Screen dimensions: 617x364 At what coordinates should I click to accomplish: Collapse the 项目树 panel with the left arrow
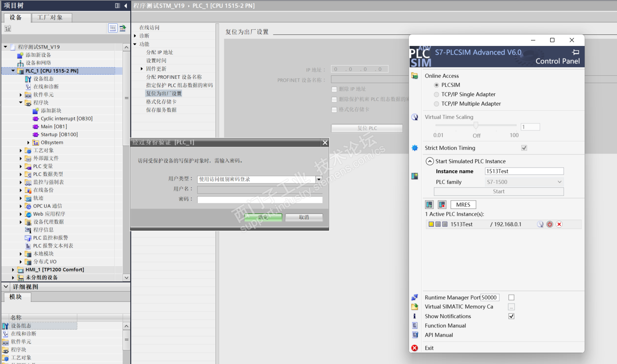tap(126, 6)
